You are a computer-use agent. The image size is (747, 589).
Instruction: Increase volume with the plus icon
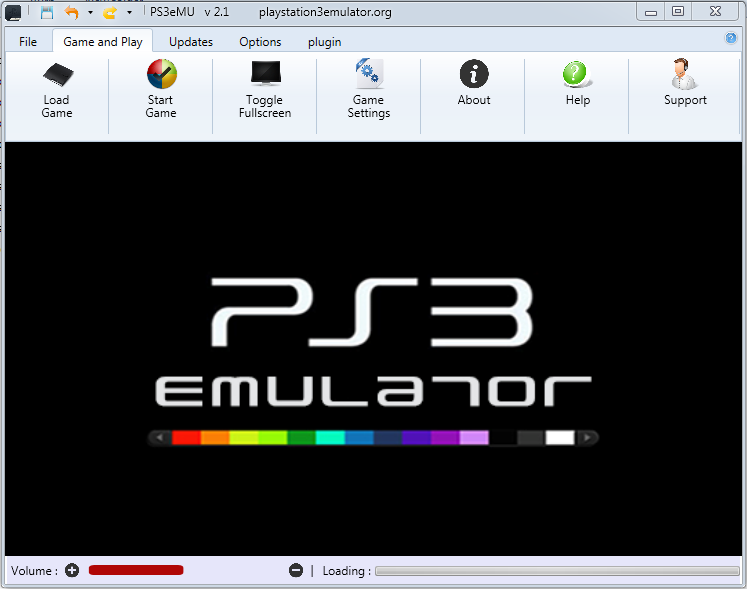click(x=72, y=570)
